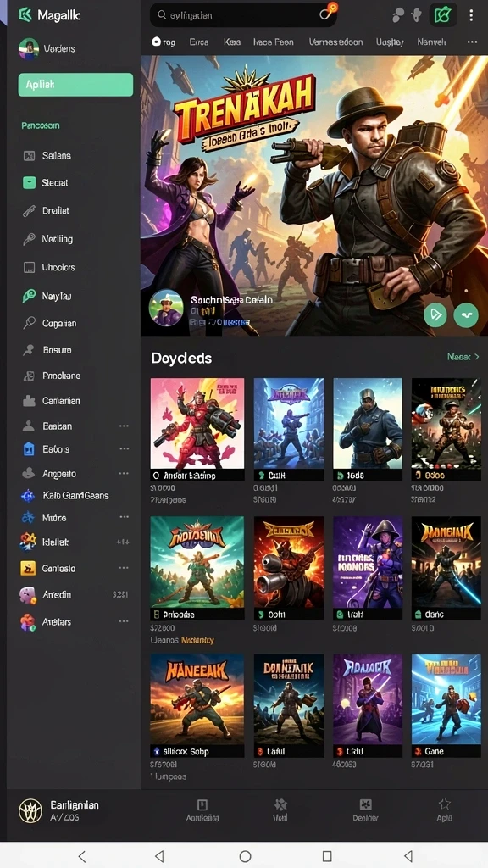This screenshot has height=868, width=488.
Task: Tap the leftmost back chevron in navbar
Action: pos(81,856)
